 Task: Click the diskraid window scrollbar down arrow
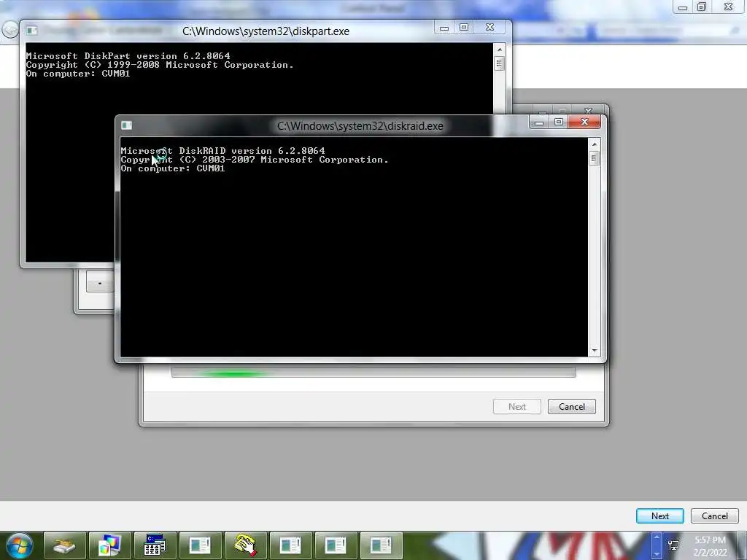[594, 351]
